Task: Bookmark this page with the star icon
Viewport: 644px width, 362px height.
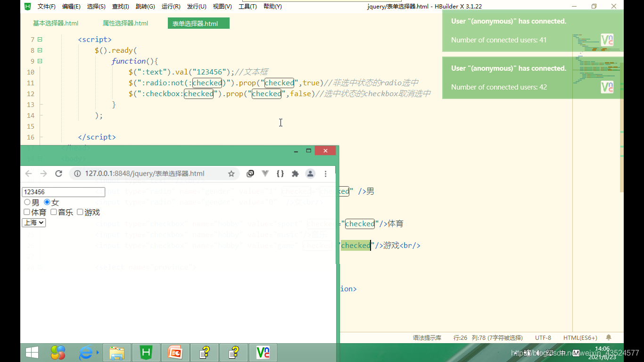Action: 231,173
